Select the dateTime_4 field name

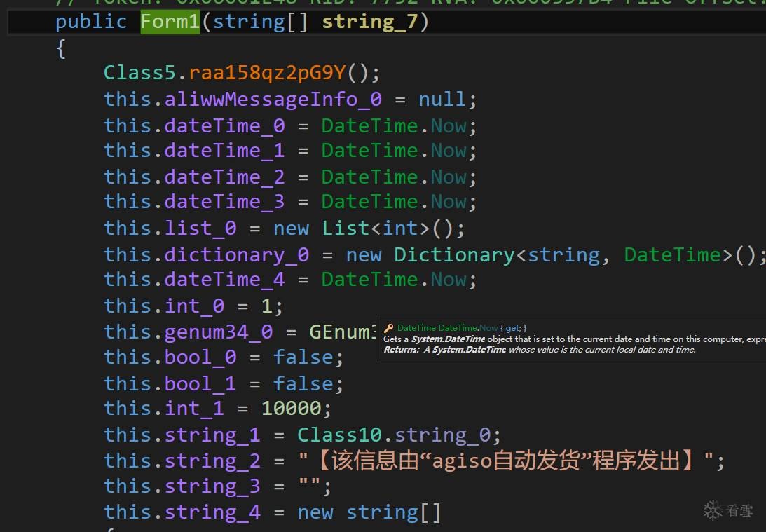click(x=224, y=280)
